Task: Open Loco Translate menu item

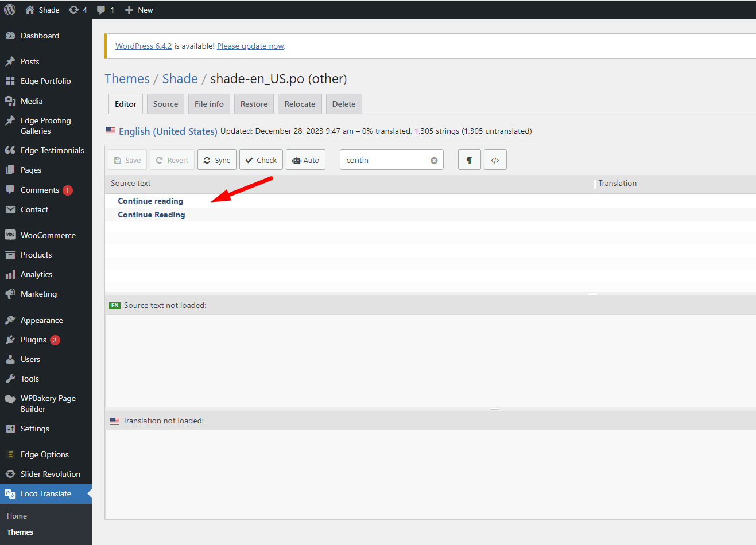Action: coord(46,493)
